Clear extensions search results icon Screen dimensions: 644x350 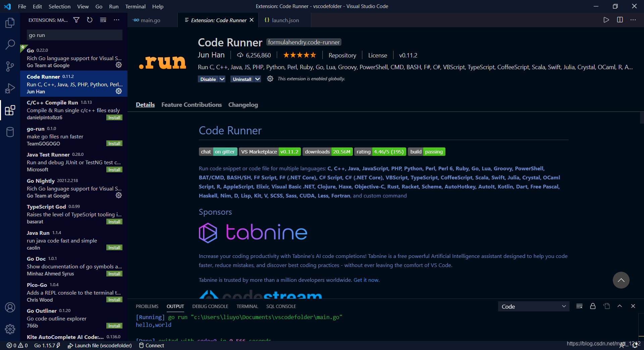pyautogui.click(x=103, y=20)
